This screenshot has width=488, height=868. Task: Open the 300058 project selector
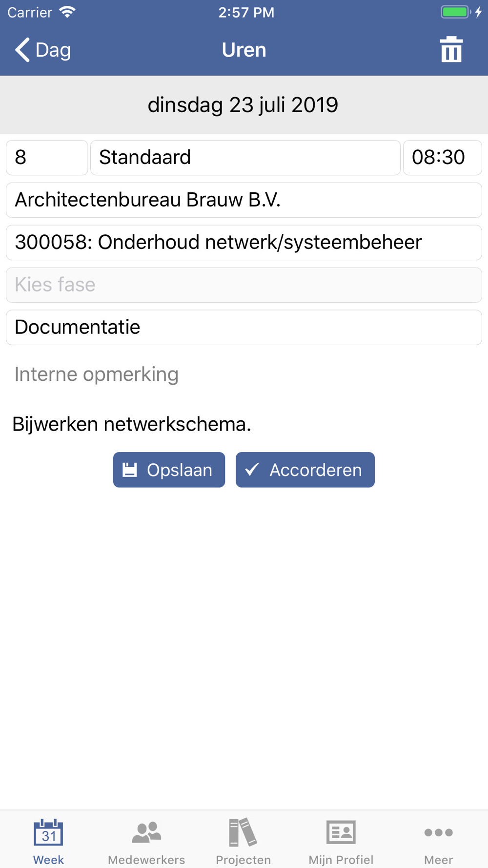(244, 243)
